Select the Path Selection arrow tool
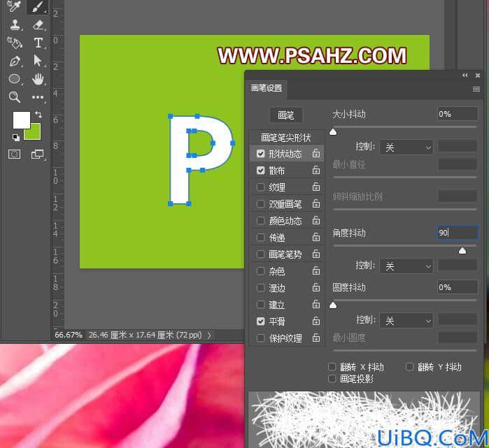 pos(37,60)
